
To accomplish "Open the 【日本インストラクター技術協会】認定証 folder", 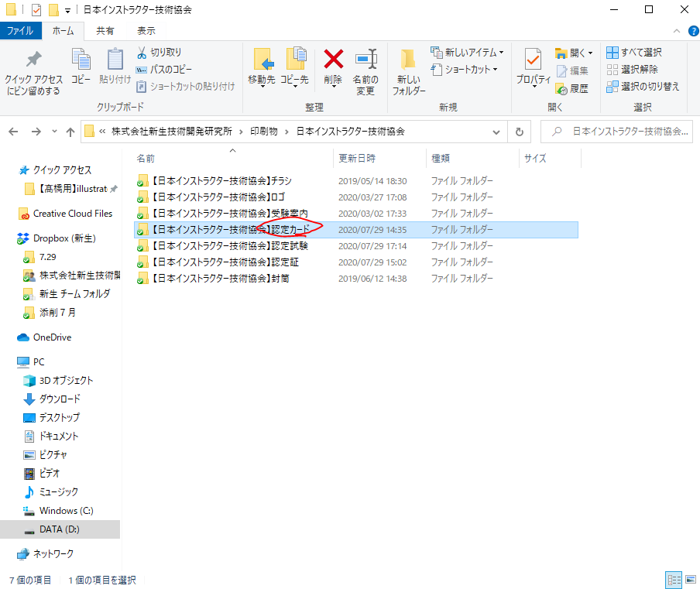I will point(225,262).
